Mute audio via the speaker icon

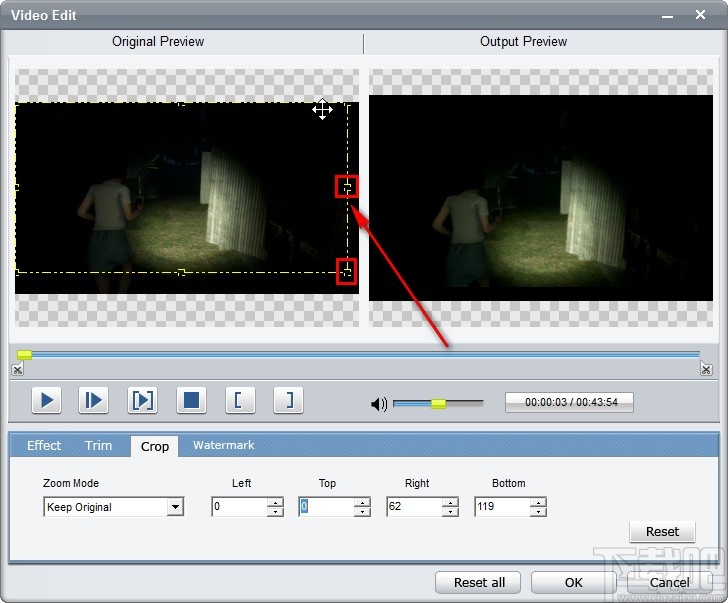tap(379, 404)
